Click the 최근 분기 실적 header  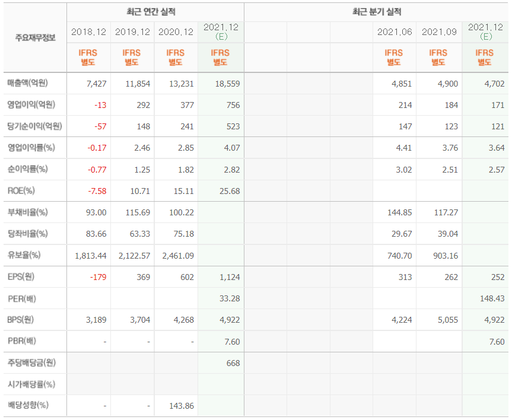pyautogui.click(x=377, y=12)
